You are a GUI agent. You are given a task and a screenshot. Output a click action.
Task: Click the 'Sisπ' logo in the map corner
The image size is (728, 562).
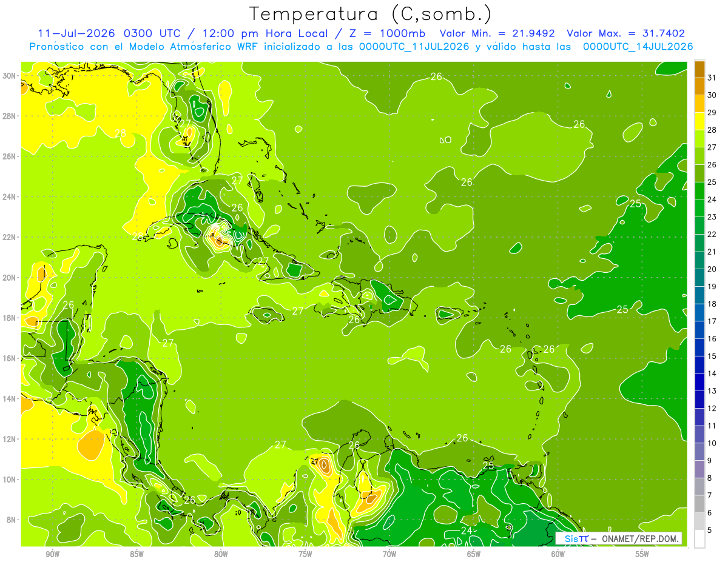[576, 538]
